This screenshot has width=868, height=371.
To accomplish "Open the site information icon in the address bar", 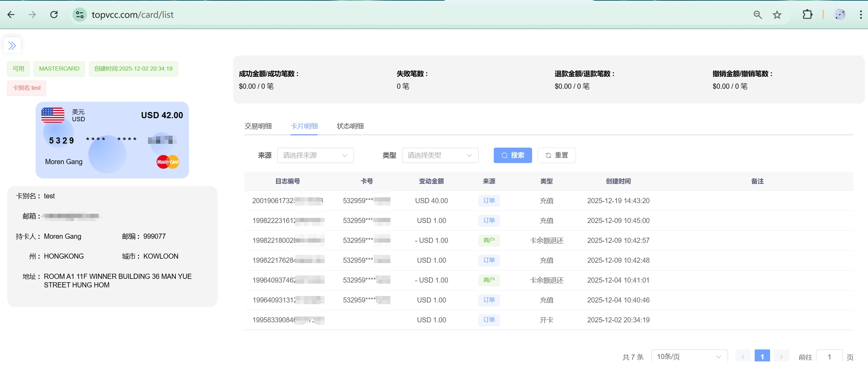I will click(80, 15).
